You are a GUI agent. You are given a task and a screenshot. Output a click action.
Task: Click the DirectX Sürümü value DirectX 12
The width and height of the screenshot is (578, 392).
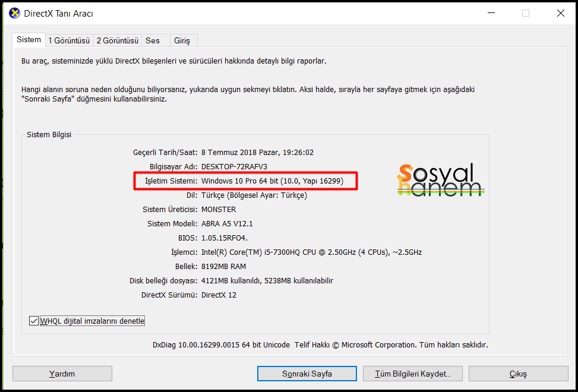[219, 295]
